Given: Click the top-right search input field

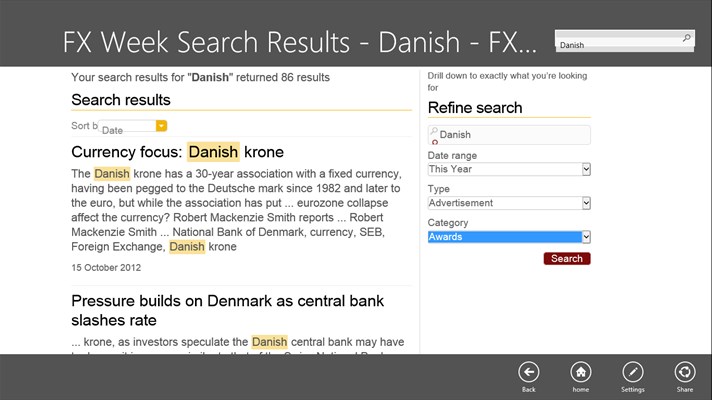Looking at the screenshot, I should [x=618, y=44].
